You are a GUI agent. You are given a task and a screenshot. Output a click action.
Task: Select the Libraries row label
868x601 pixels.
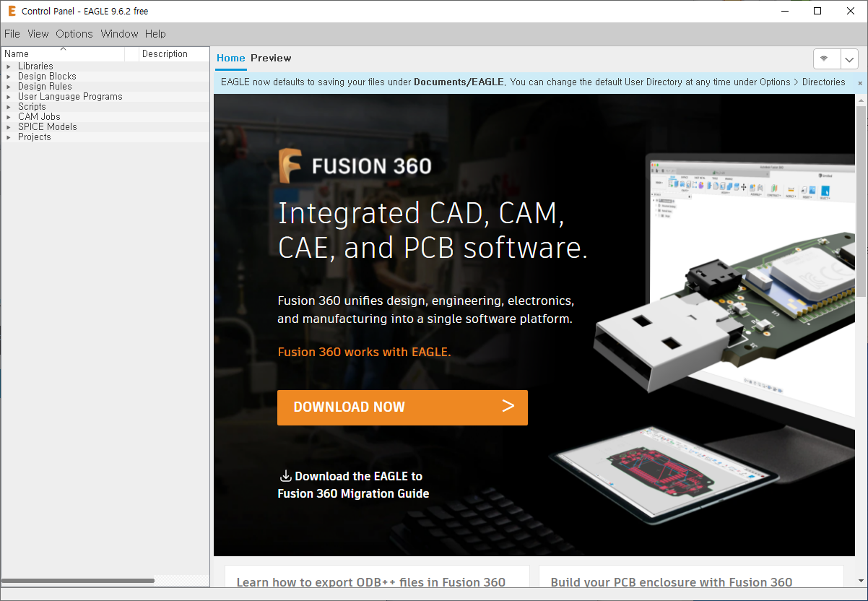click(x=35, y=66)
